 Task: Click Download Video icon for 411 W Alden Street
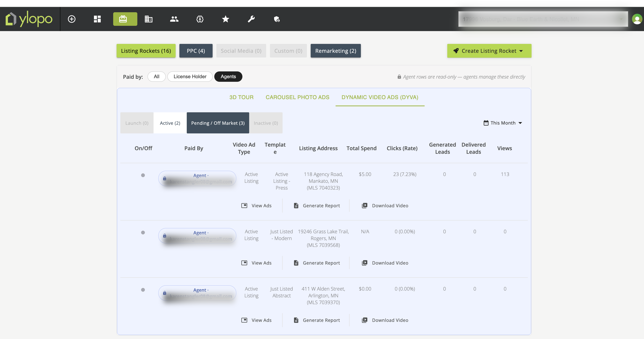[364, 320]
